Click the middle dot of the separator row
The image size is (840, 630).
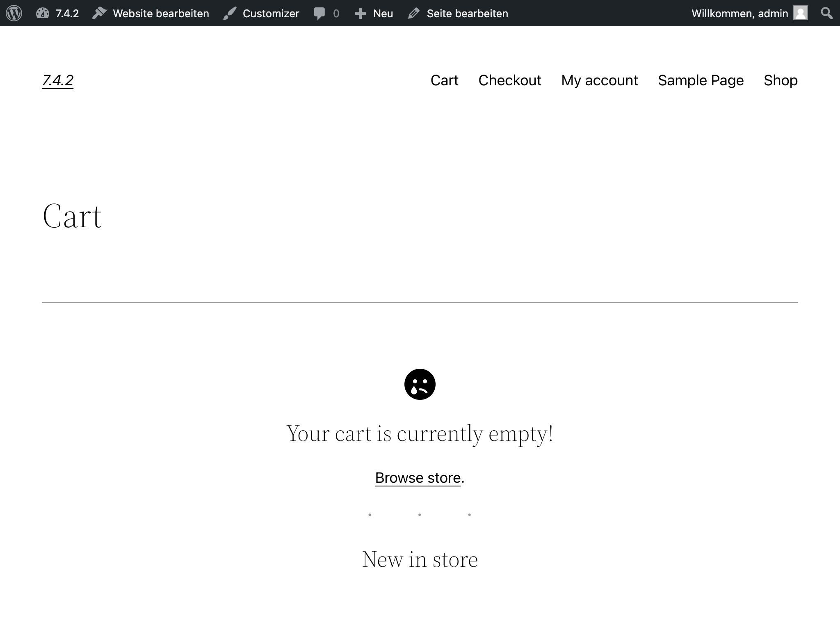[x=420, y=514]
